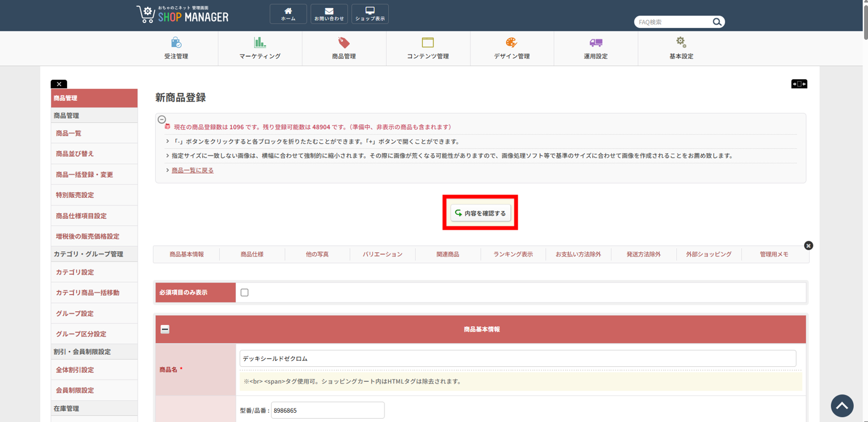Open デザイン管理 palette icon
868x422 pixels.
point(512,43)
